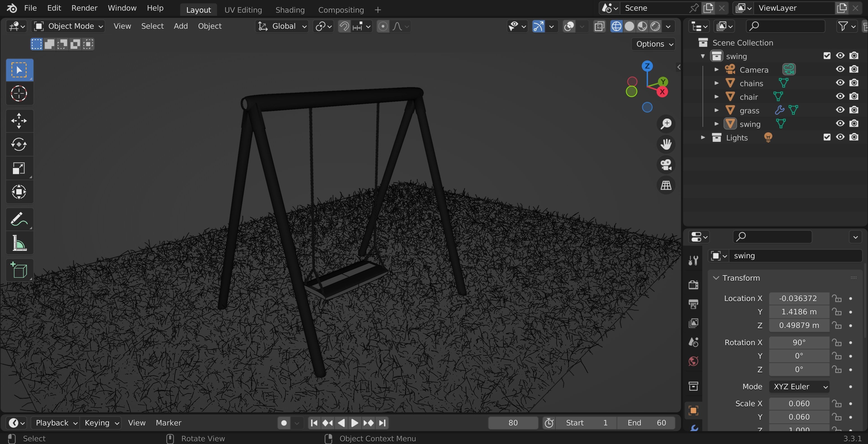Toggle proportional editing
This screenshot has height=444, width=868.
click(x=382, y=26)
